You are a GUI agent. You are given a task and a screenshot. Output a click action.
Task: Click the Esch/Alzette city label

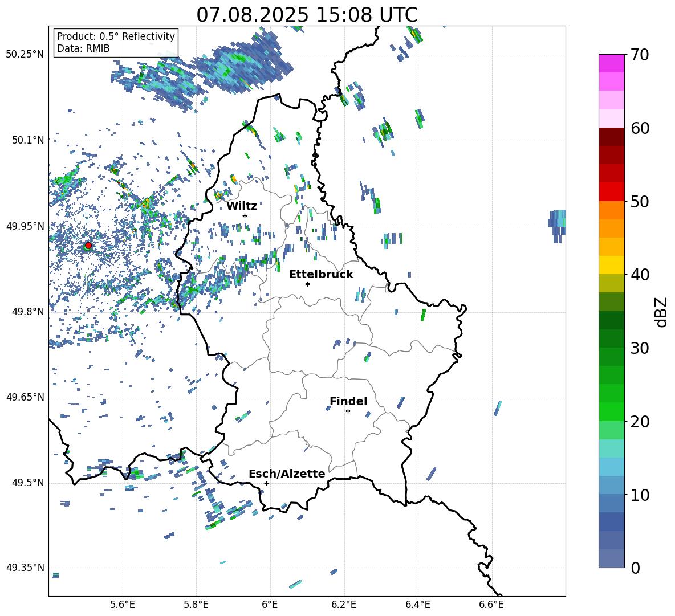click(x=287, y=474)
